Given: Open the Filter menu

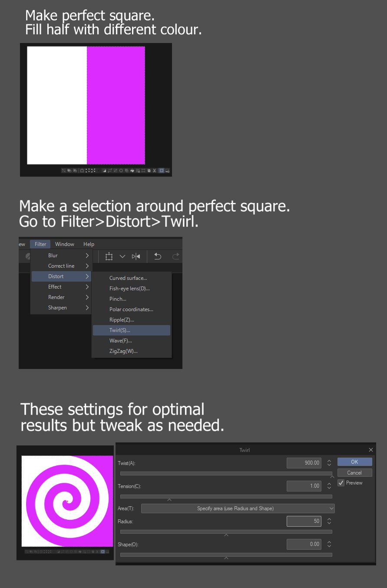Looking at the screenshot, I should point(40,244).
